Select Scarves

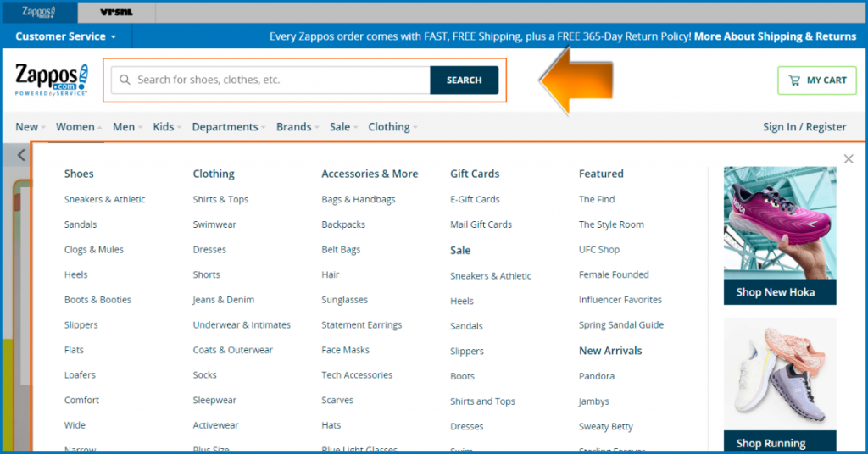(x=337, y=400)
